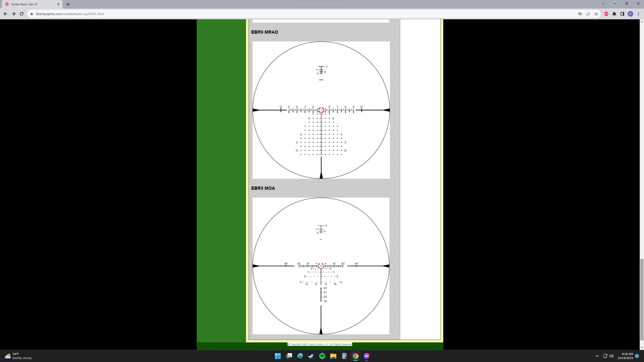Screen dimensions: 644x362
Task: Open the notification center badge
Action: pos(637,356)
